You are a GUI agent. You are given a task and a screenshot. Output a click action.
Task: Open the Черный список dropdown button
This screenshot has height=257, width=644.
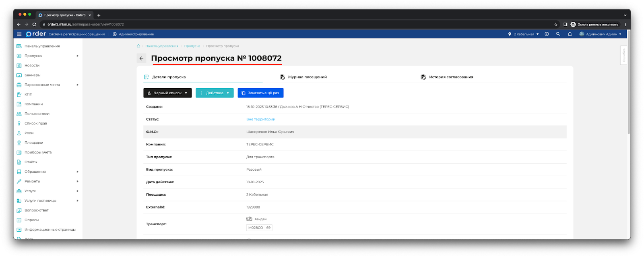click(167, 93)
